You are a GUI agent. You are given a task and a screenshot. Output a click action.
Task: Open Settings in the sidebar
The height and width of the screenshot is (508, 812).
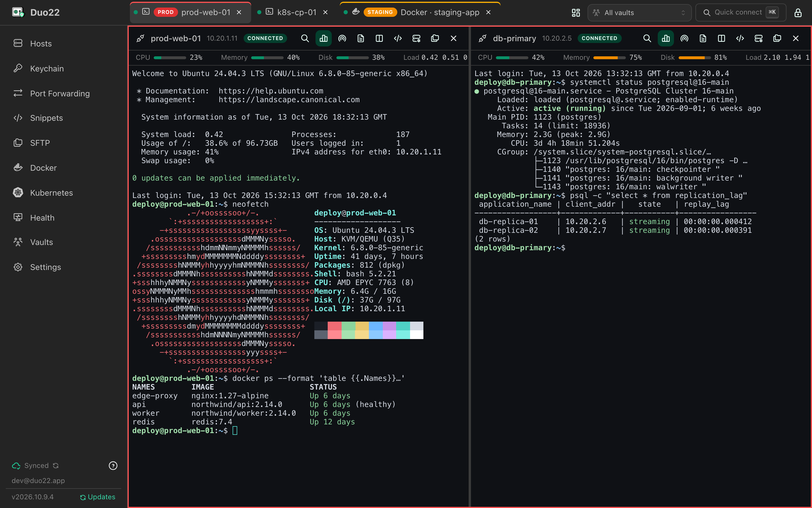(x=64, y=267)
